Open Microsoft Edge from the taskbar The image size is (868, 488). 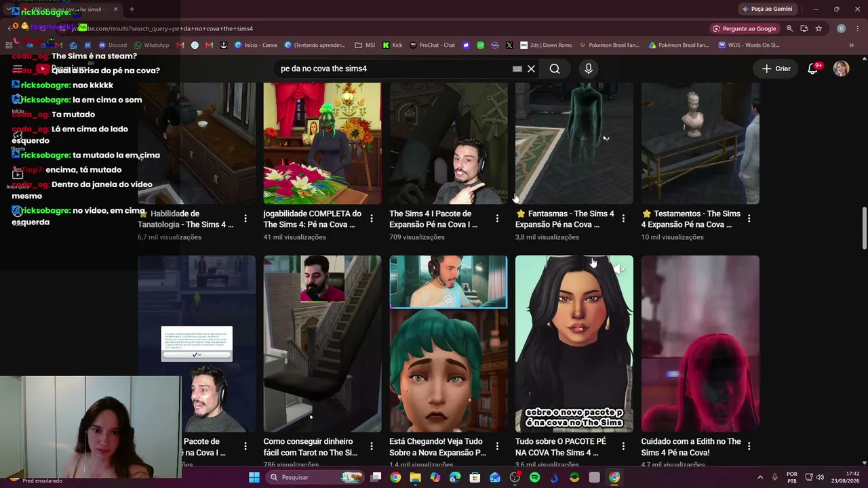point(455,477)
